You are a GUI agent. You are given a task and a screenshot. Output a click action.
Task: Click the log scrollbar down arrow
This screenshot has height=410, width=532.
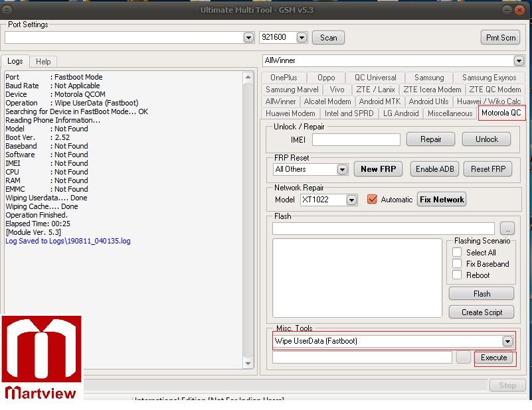[248, 364]
